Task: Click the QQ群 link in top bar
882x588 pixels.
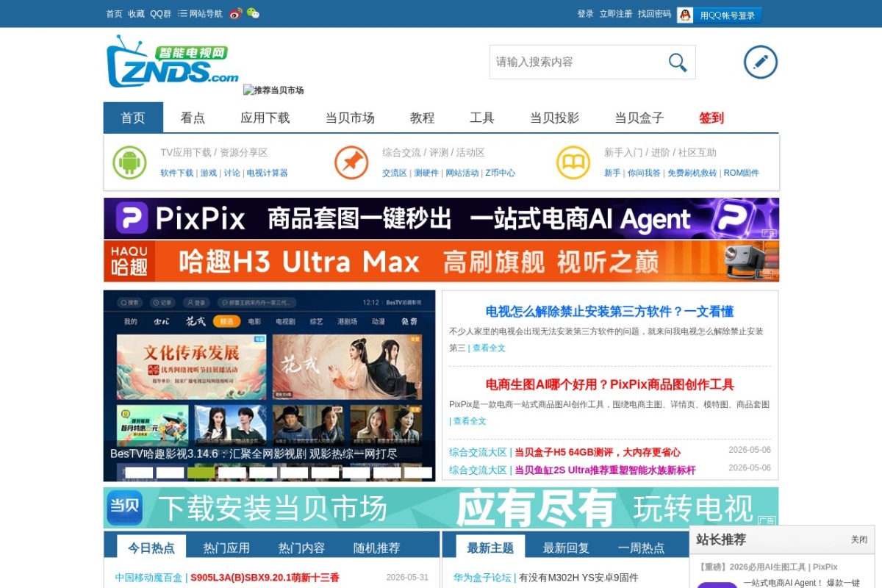Action: (160, 14)
